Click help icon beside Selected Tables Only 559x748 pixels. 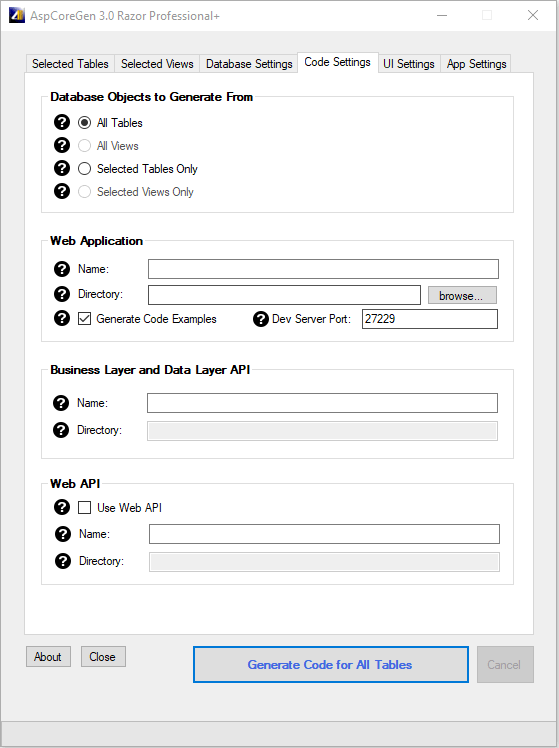pyautogui.click(x=62, y=168)
